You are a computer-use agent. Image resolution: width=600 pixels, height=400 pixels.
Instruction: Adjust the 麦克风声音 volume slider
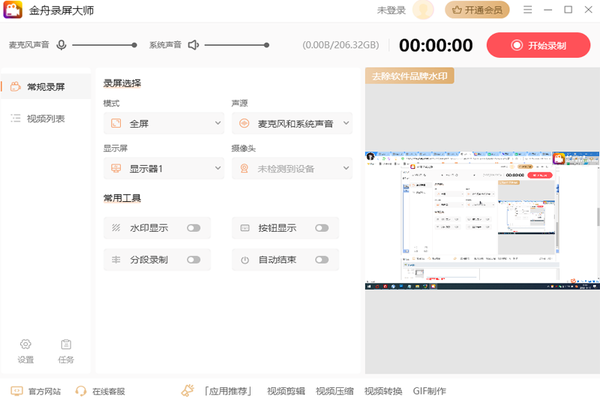pos(103,45)
